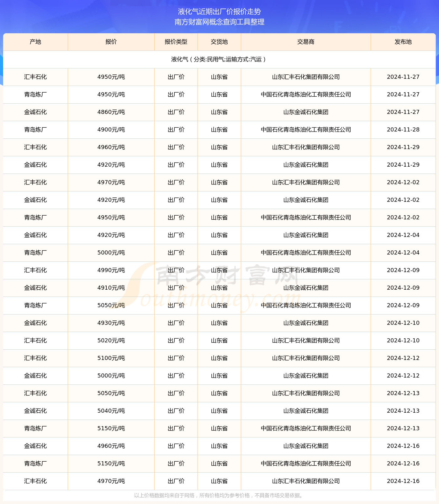Click 中国石化青岛炼油化工有限责任公司 in the 2024-11-28 row
Viewport: 439px width, 504px height.
tap(306, 130)
